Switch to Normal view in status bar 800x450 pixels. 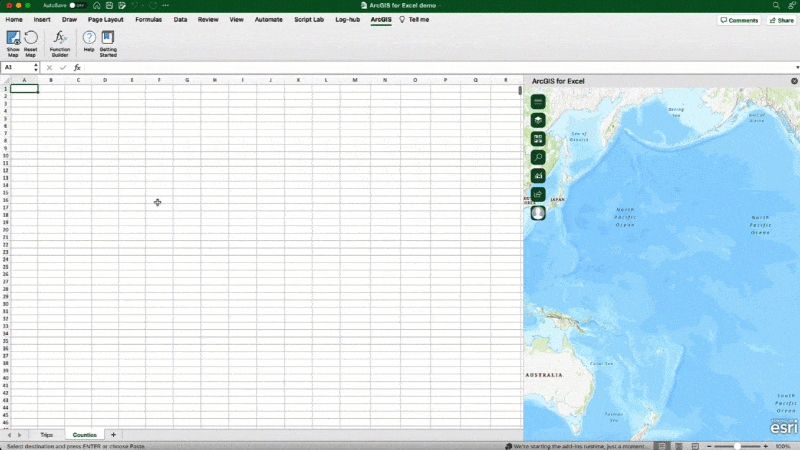(x=662, y=446)
